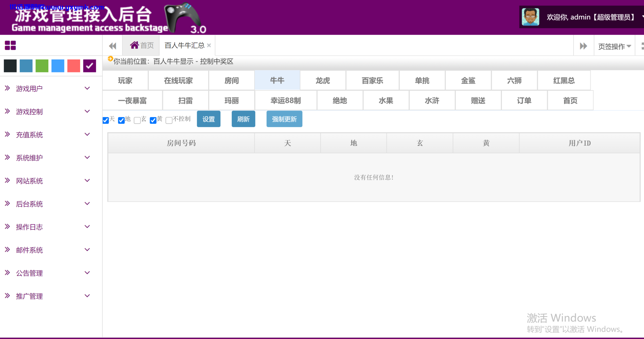The height and width of the screenshot is (339, 644).
Task: Switch to the 百家乐 tab
Action: click(373, 81)
